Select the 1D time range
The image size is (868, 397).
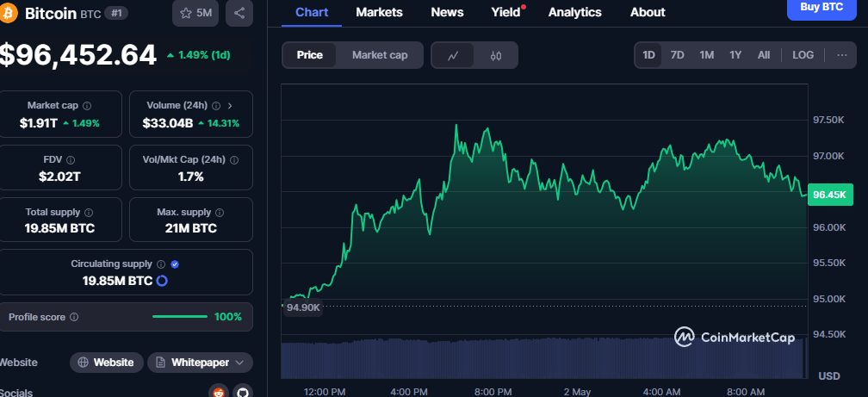click(x=648, y=55)
